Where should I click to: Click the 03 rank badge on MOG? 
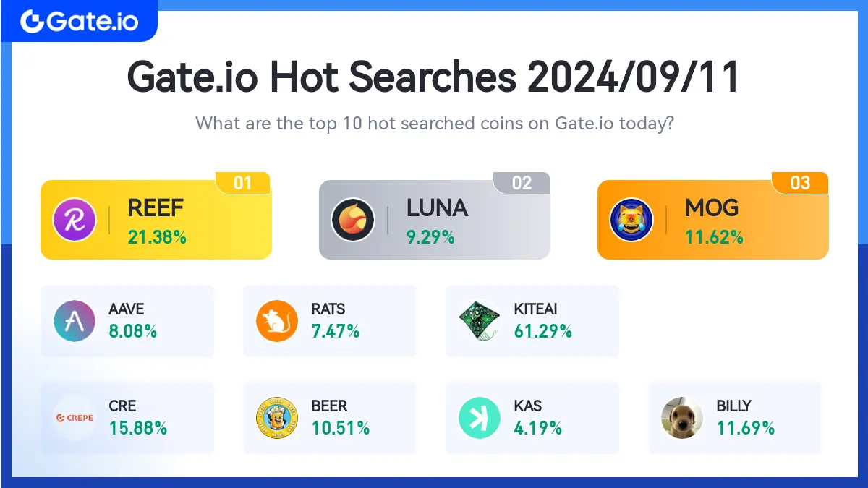pos(800,183)
